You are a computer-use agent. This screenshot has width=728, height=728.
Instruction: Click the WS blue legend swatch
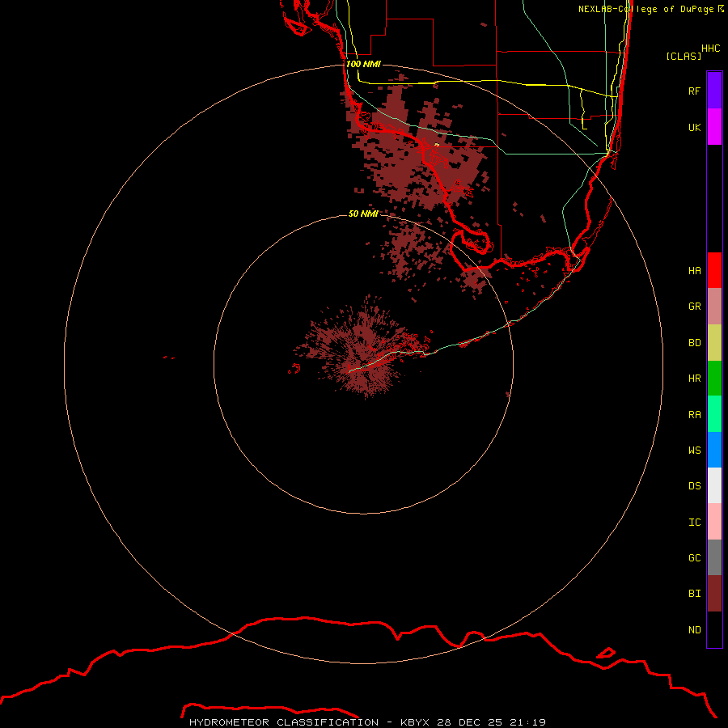(x=714, y=450)
